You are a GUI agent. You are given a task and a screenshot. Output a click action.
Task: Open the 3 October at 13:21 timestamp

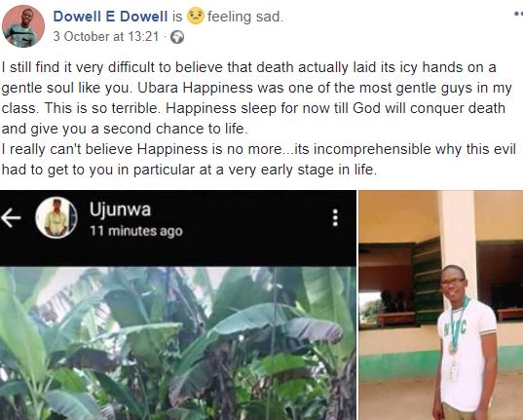pyautogui.click(x=106, y=36)
